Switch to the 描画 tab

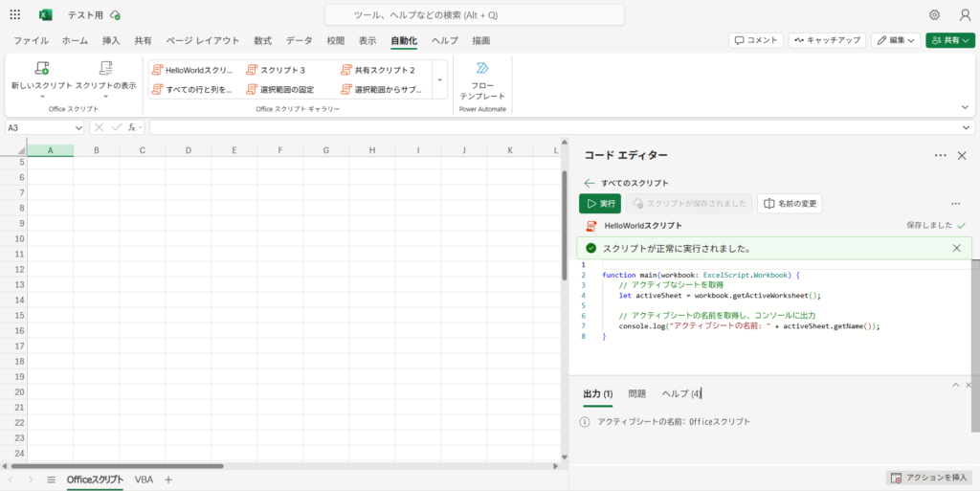click(481, 40)
